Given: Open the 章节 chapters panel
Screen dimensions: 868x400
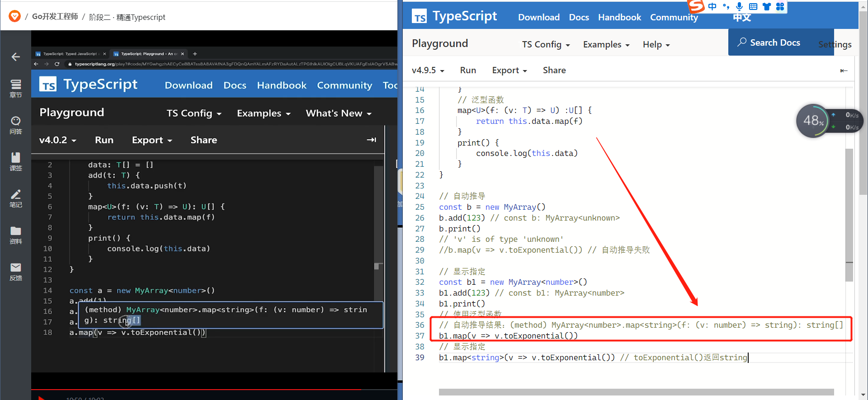Looking at the screenshot, I should coord(16,88).
